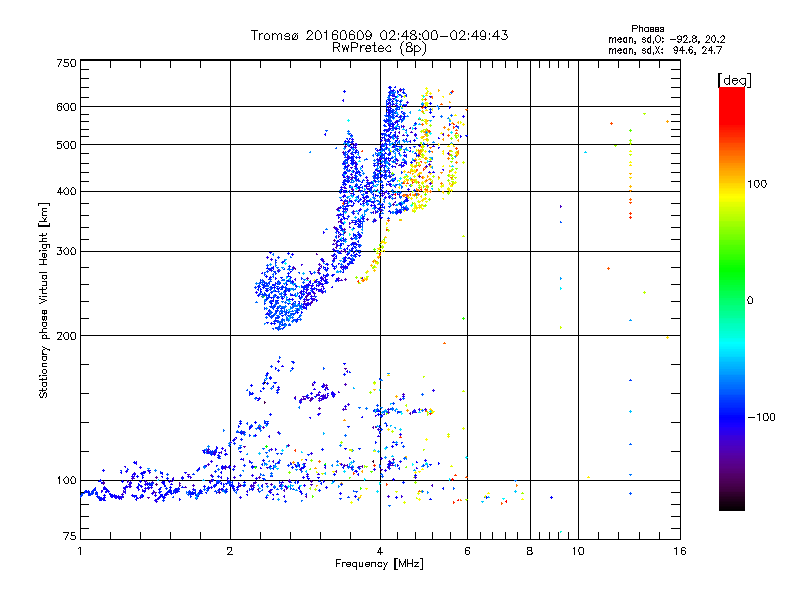Click the y-axis tick label '75'
This screenshot has height=600, width=800.
point(70,536)
